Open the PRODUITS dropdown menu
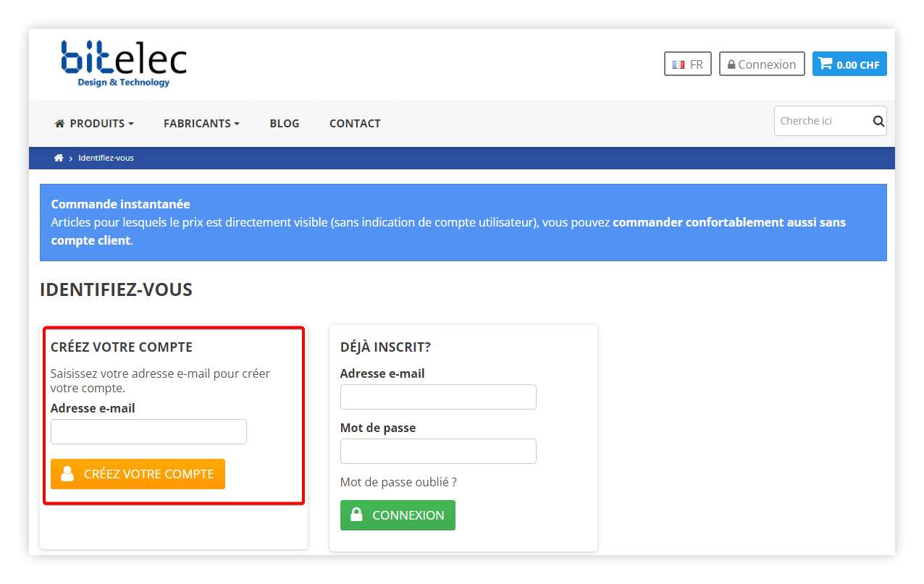924x584 pixels. tap(94, 123)
